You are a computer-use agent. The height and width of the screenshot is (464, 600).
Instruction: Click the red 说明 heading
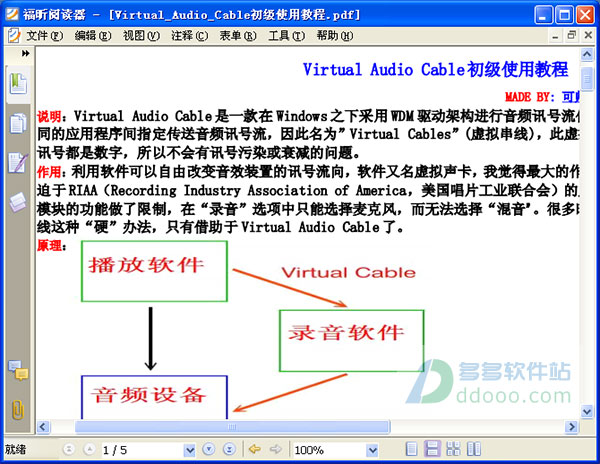(49, 116)
